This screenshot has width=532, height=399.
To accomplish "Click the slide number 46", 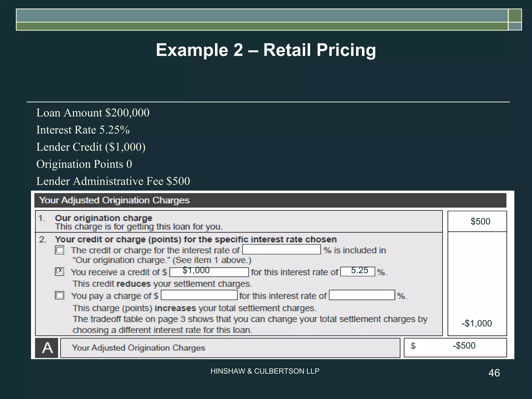I will click(x=494, y=373).
